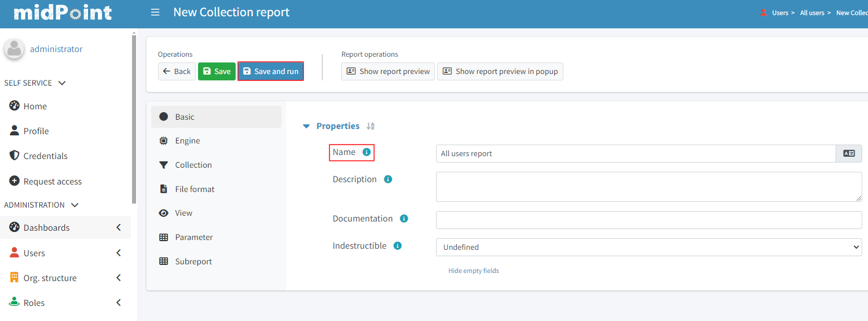This screenshot has height=321, width=868.
Task: Click the Hide empty fields link
Action: (x=473, y=271)
